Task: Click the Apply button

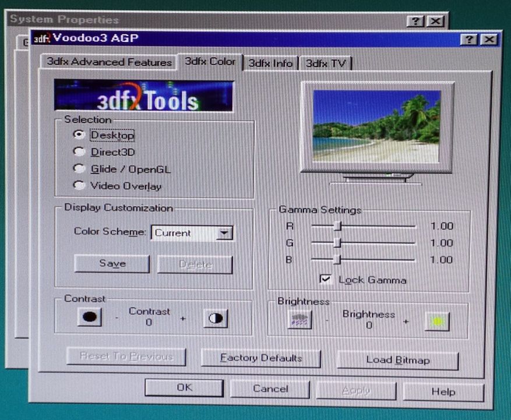Action: coord(356,390)
